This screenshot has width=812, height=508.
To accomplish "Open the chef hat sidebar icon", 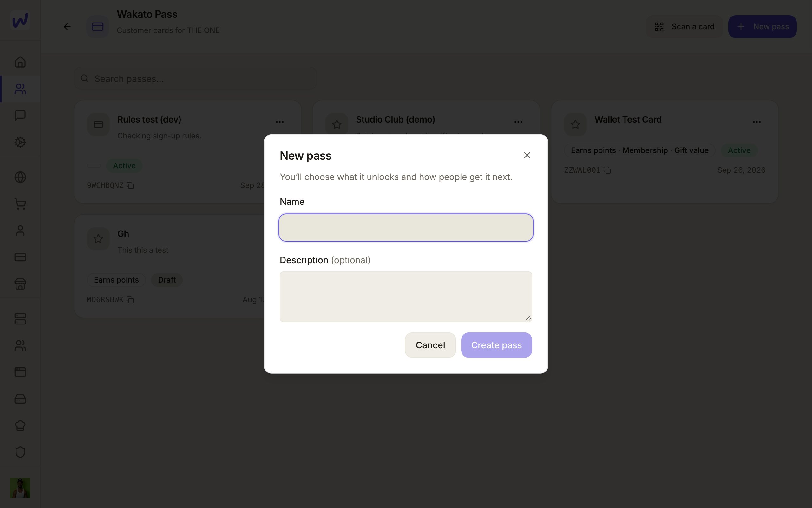I will click(20, 425).
